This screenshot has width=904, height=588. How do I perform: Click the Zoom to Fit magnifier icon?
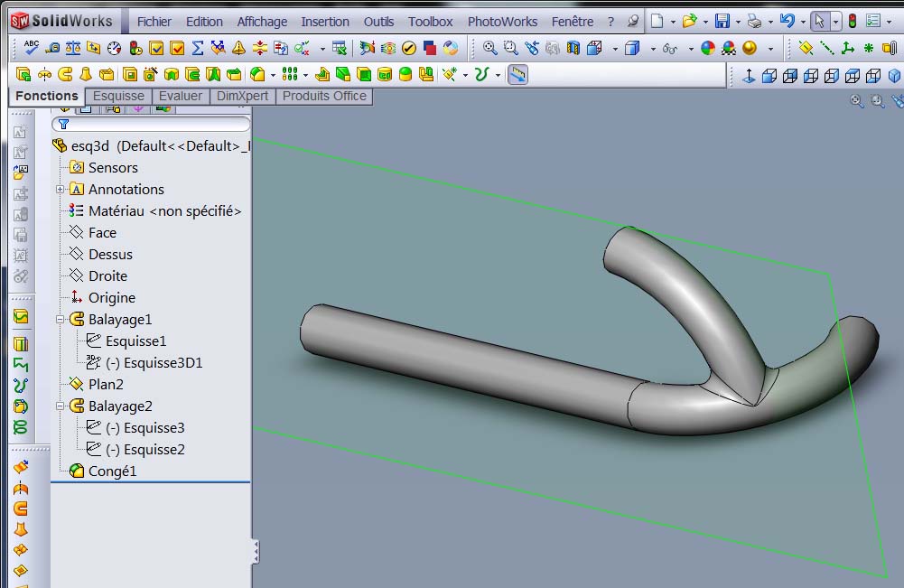pos(490,49)
